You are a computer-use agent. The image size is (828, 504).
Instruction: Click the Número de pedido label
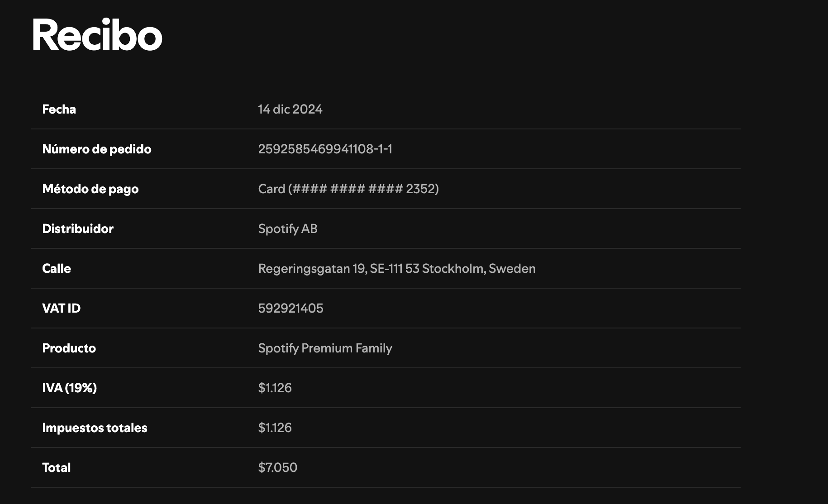(96, 149)
